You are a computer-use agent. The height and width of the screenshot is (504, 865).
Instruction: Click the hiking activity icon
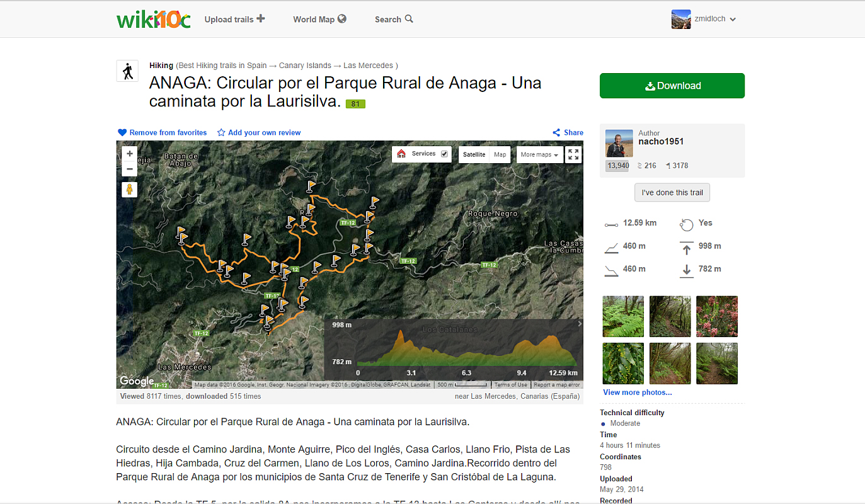click(x=127, y=71)
